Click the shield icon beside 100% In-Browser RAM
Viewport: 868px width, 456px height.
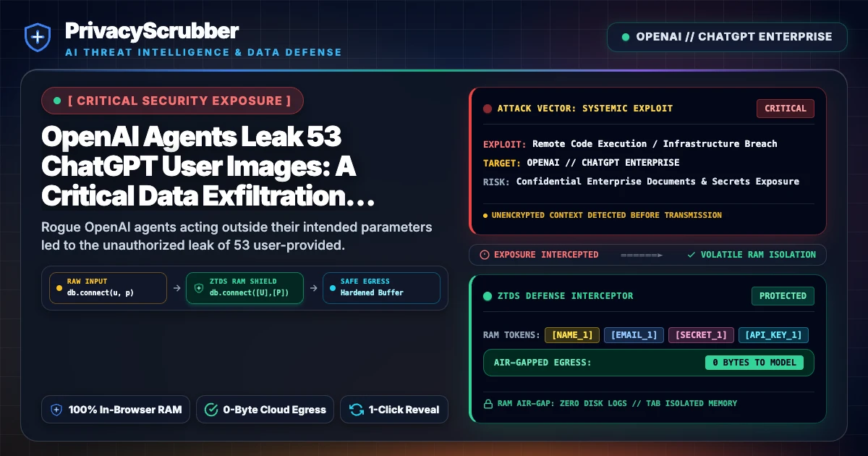tap(56, 410)
